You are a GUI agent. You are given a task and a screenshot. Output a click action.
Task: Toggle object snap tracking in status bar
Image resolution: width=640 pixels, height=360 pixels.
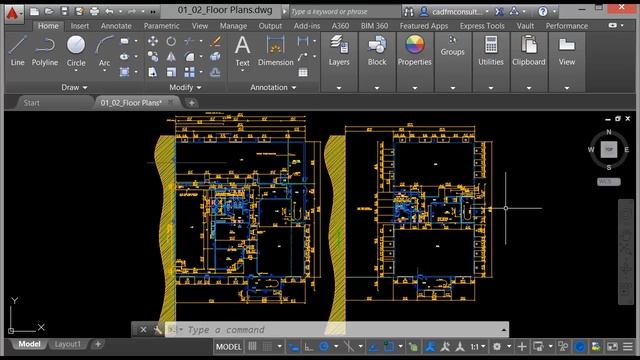pos(373,347)
